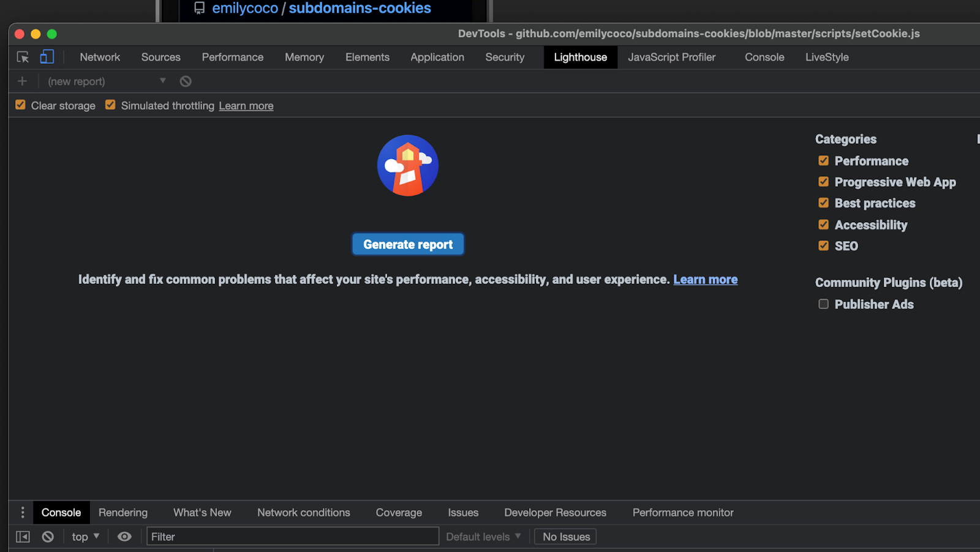980x552 pixels.
Task: Switch to the Network tab
Action: [100, 57]
